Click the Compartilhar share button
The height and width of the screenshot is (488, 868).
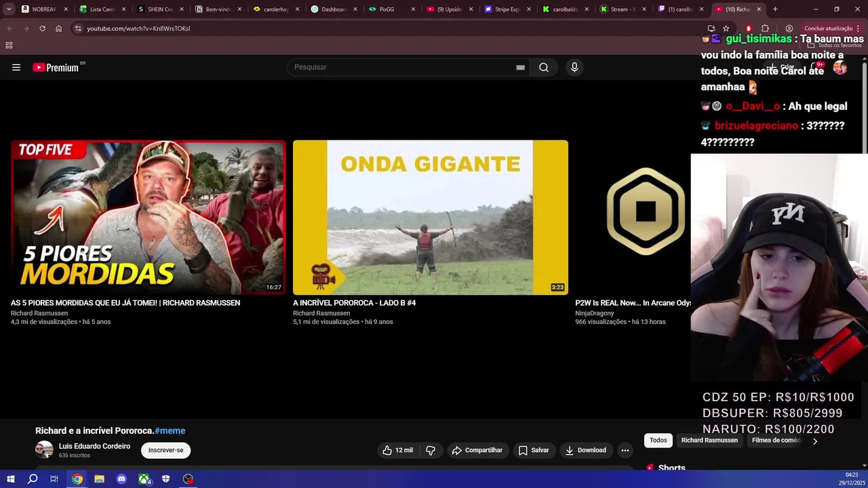pos(477,450)
